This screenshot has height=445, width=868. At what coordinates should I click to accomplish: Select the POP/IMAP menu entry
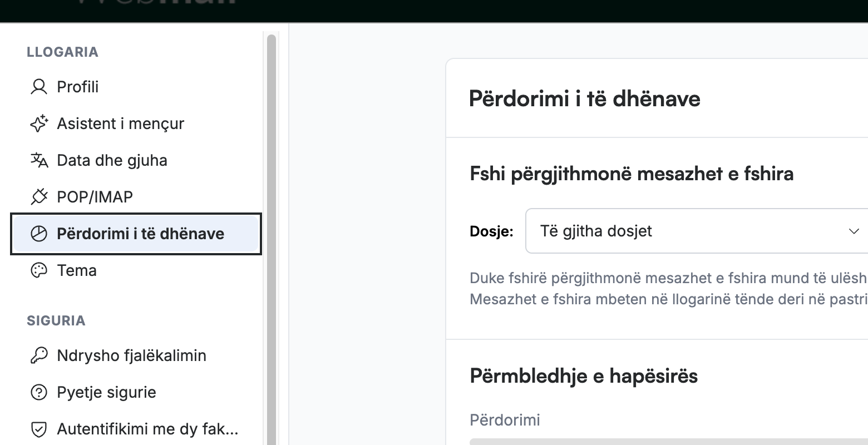coord(136,197)
